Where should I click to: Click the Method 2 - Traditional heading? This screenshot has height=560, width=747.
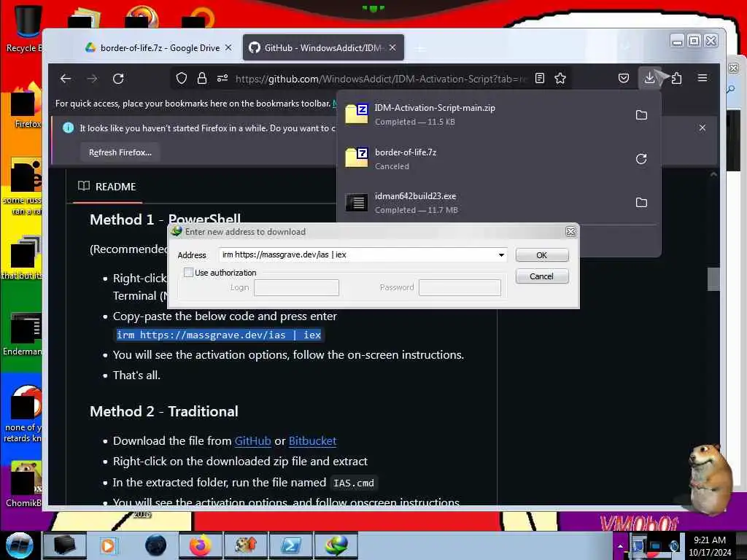pyautogui.click(x=164, y=411)
